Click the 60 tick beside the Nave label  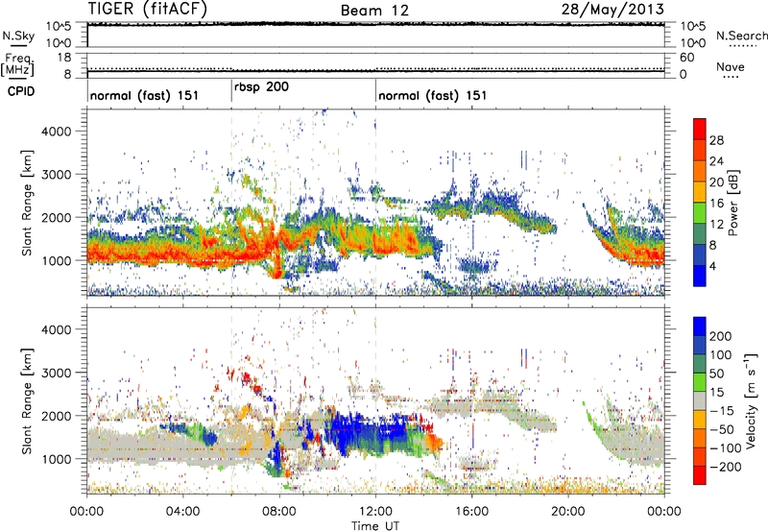pyautogui.click(x=686, y=58)
